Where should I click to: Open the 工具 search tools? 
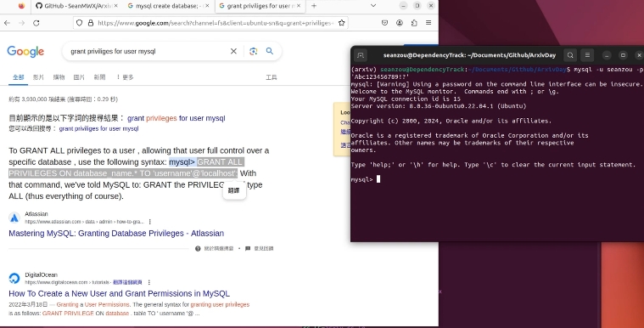tap(271, 77)
